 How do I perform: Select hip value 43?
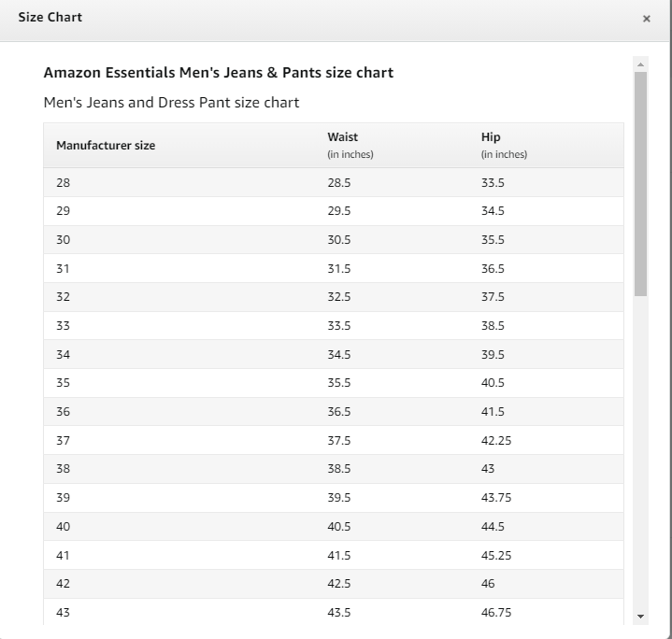488,469
